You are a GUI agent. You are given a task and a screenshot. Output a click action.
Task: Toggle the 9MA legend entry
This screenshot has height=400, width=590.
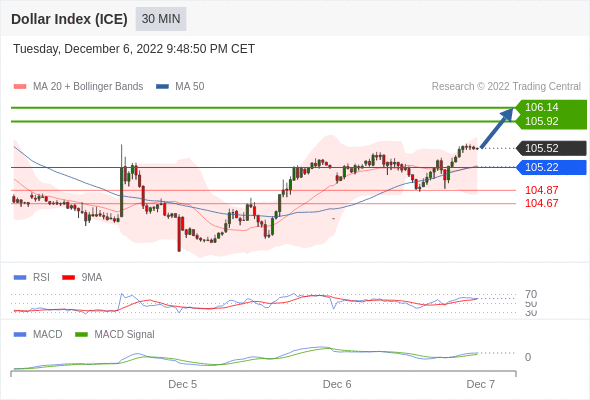tap(82, 277)
